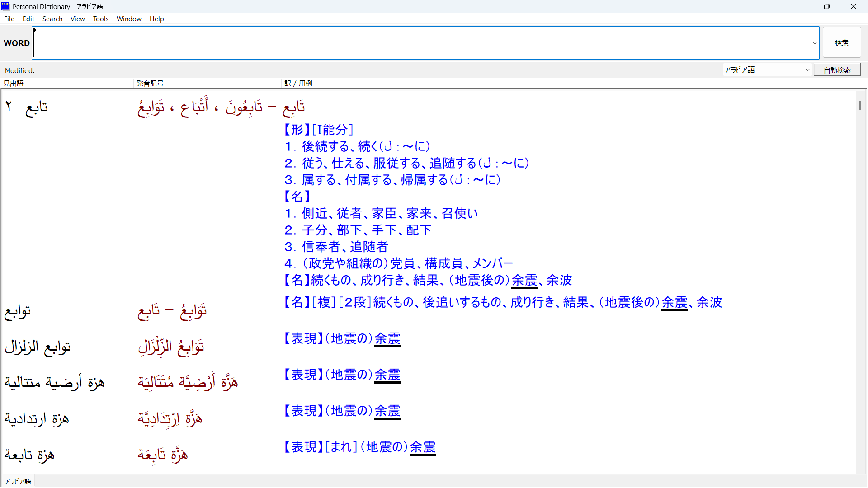This screenshot has height=488, width=868.
Task: Open the View menu
Action: (77, 19)
